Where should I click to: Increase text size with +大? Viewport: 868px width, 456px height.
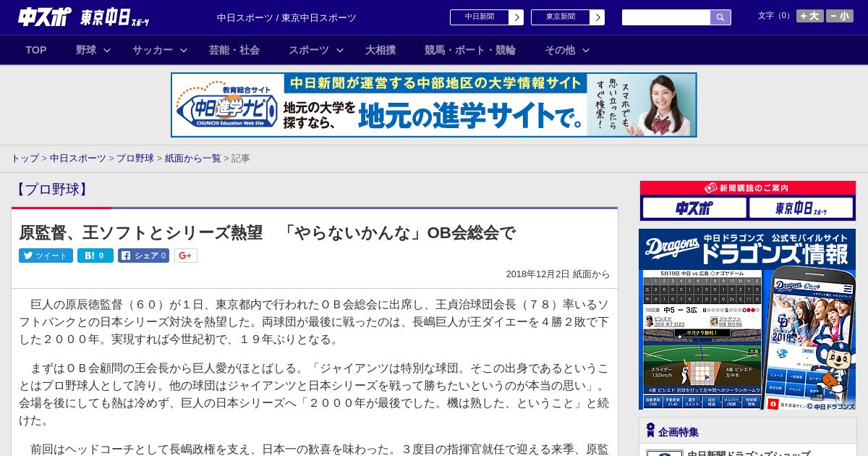(810, 16)
